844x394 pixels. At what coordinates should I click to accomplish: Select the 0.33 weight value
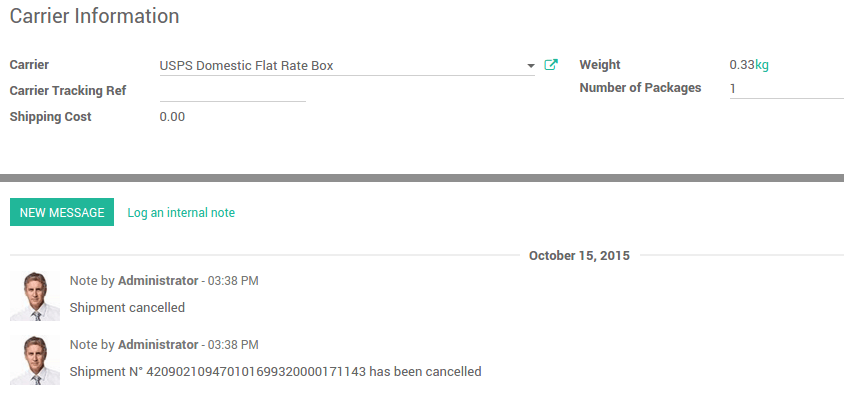point(742,65)
